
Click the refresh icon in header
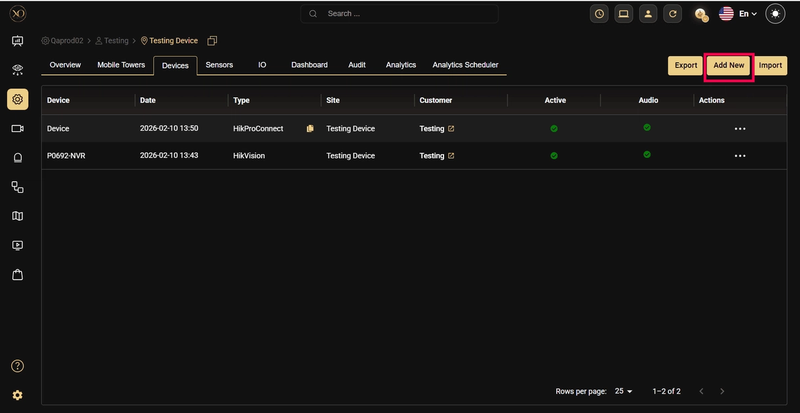pyautogui.click(x=672, y=14)
